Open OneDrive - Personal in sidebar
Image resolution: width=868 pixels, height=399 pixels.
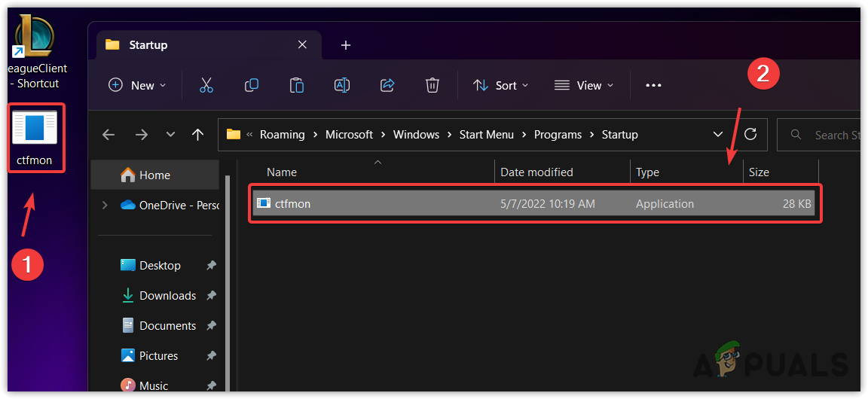[x=170, y=206]
